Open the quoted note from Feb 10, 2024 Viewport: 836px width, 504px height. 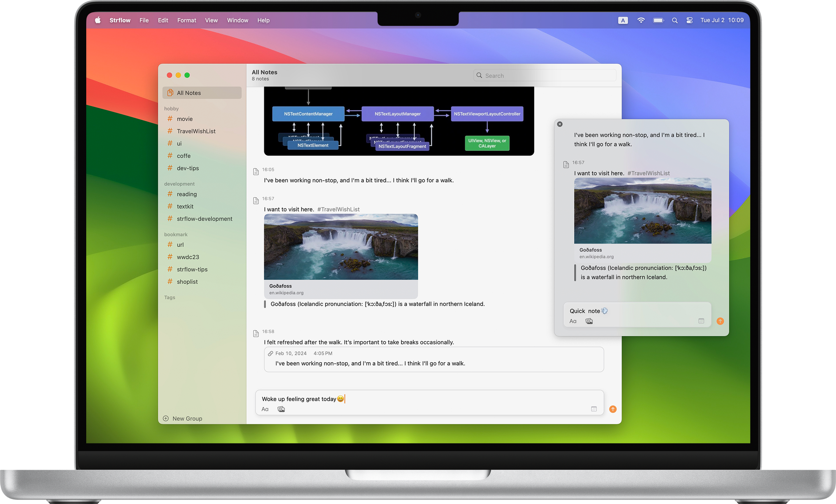[434, 360]
